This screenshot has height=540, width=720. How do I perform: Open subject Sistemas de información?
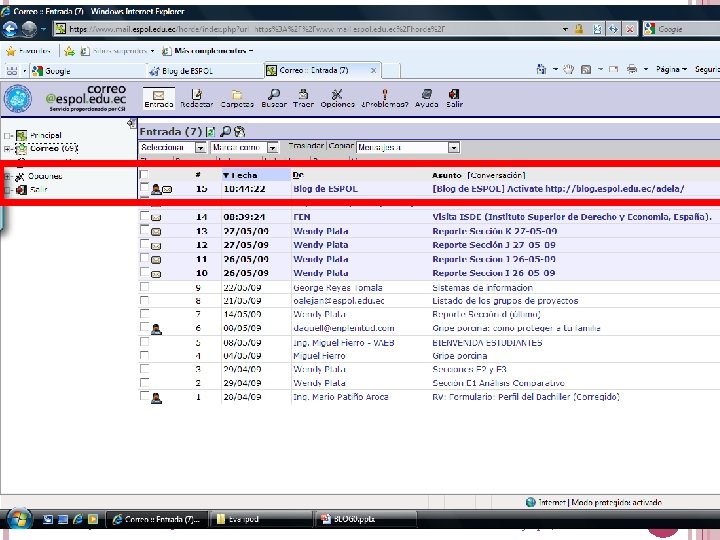tap(483, 287)
